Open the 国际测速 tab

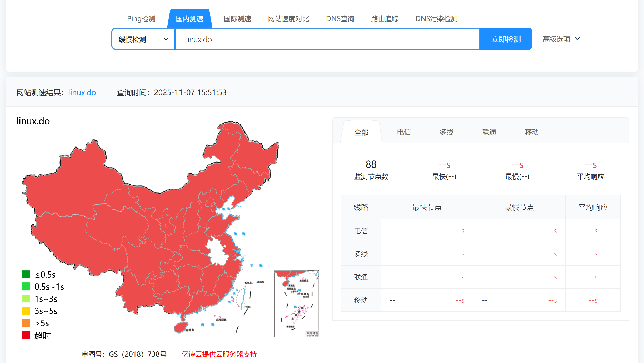point(237,19)
